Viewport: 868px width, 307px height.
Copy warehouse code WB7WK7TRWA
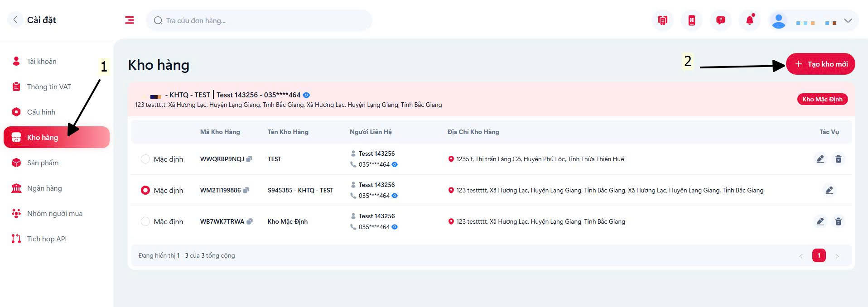click(249, 221)
